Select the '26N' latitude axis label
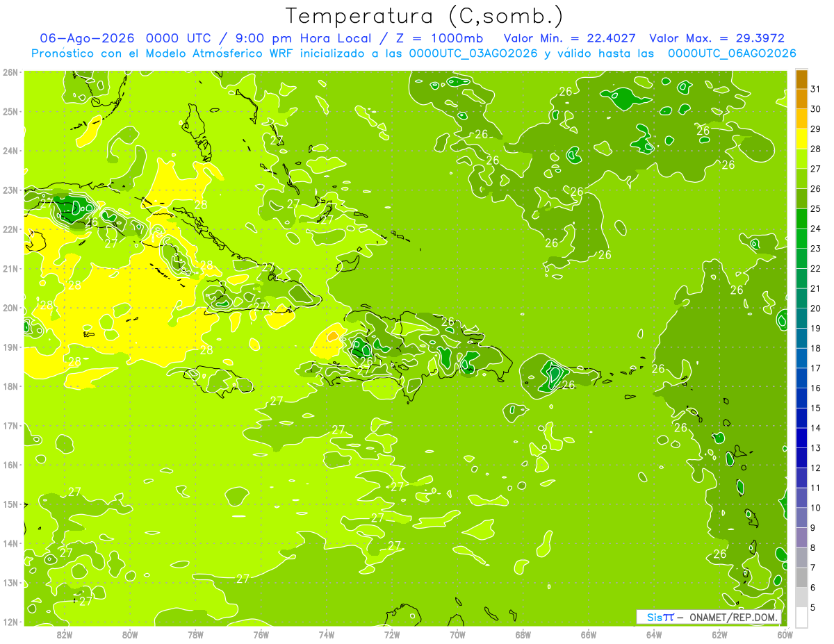Image resolution: width=834 pixels, height=644 pixels. (10, 72)
